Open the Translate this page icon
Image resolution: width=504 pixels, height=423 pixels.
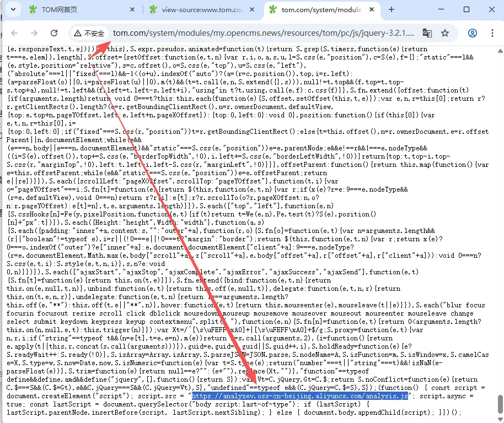pos(427,33)
